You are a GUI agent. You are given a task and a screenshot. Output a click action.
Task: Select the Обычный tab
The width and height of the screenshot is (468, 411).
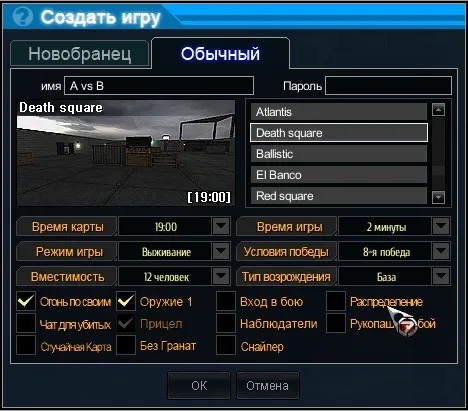point(220,54)
